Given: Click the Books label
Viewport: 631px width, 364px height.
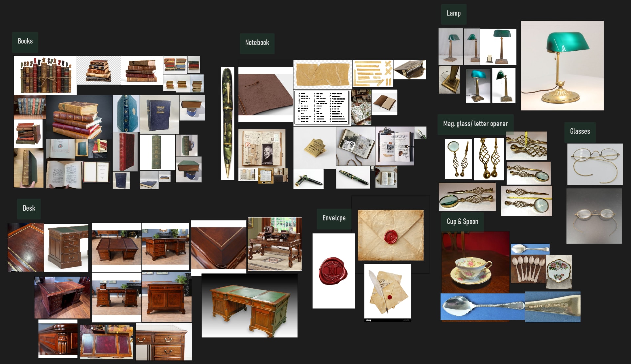Looking at the screenshot, I should 25,42.
